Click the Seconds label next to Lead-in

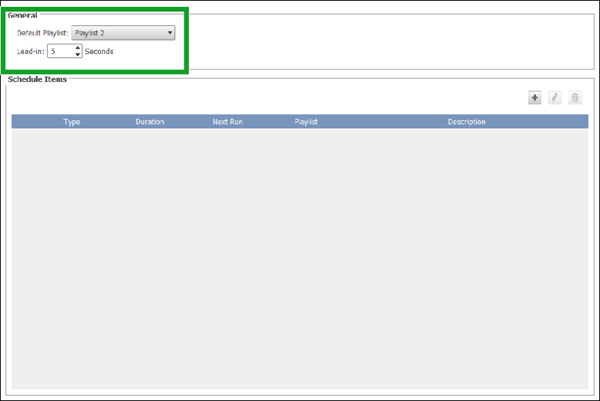point(99,51)
